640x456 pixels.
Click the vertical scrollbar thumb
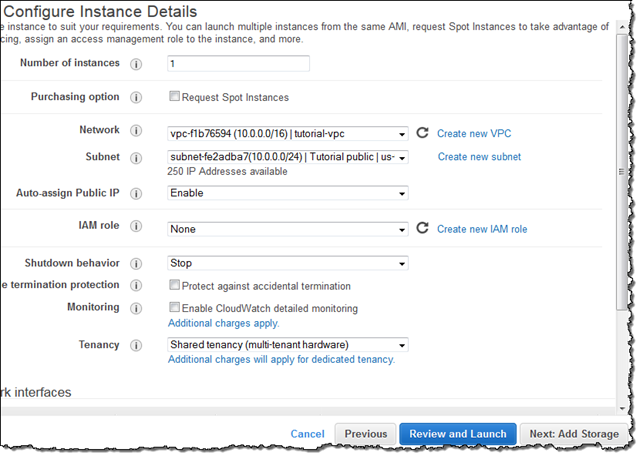pos(622,171)
